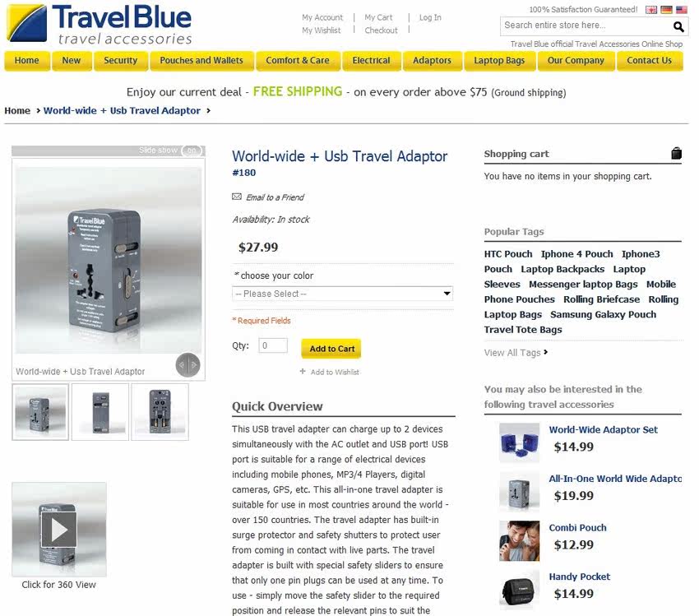Image resolution: width=699 pixels, height=616 pixels.
Task: Click the Travel Blue logo
Action: (x=99, y=24)
